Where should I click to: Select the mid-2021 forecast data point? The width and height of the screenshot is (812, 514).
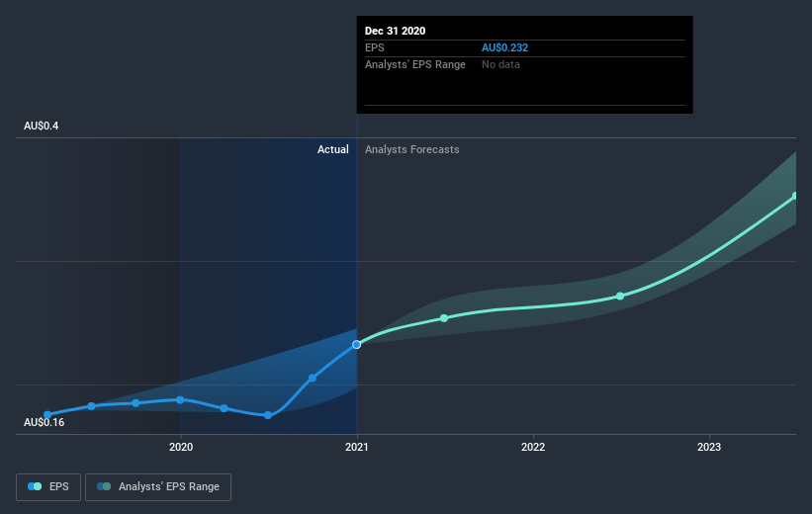coord(444,318)
